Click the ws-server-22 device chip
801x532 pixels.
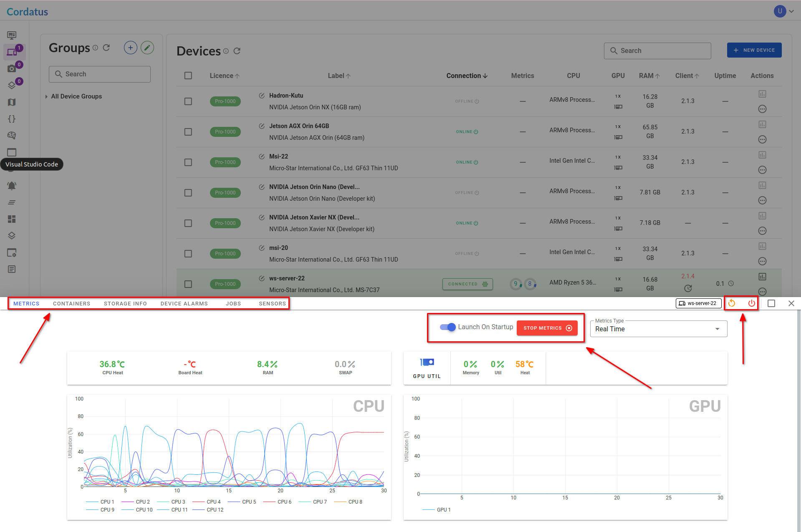(698, 303)
